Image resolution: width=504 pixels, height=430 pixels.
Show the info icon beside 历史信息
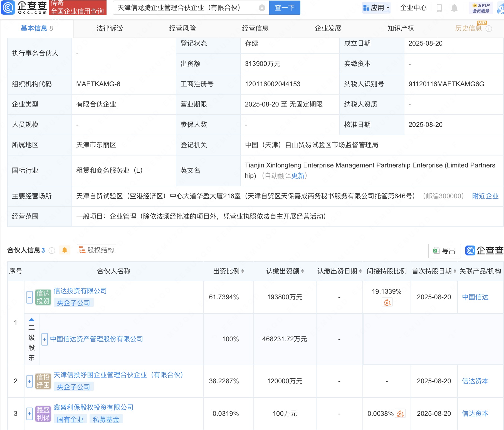coord(489,29)
